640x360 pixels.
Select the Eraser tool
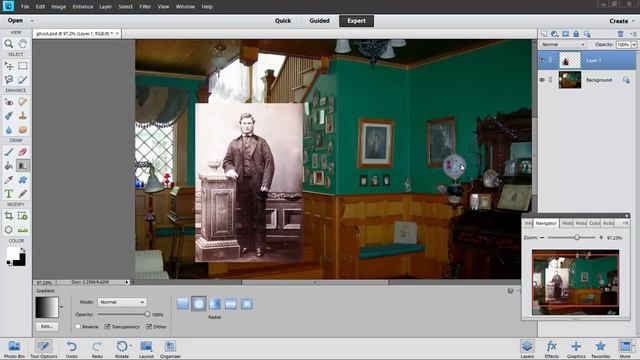click(23, 152)
